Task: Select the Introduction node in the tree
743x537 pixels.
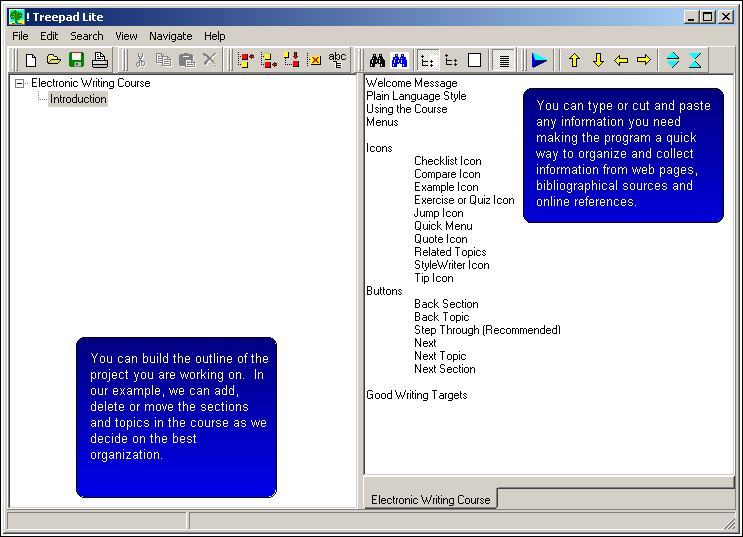Action: [78, 99]
